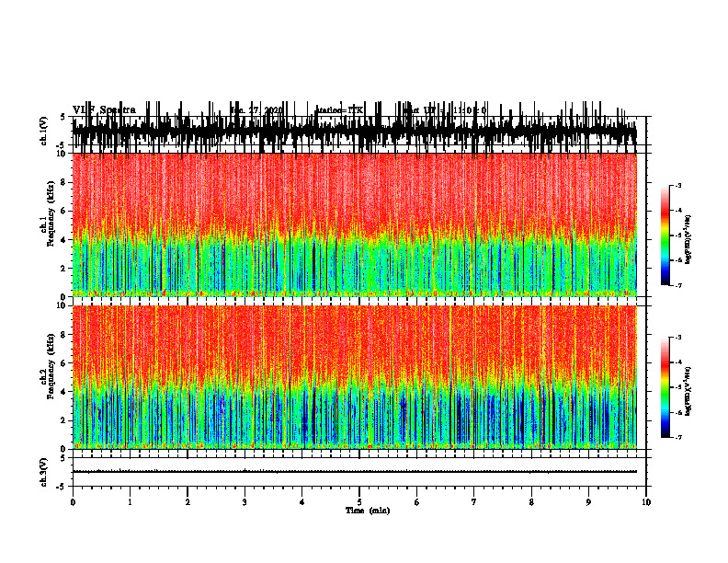Click the "8" kHz tick on ch.2 spectrogram
This screenshot has width=728, height=563.
pos(64,335)
